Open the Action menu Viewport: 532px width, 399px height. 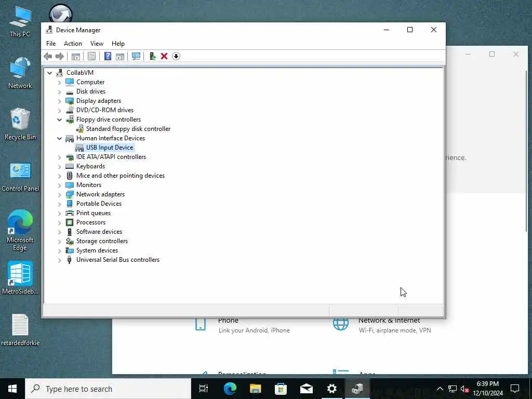click(73, 44)
